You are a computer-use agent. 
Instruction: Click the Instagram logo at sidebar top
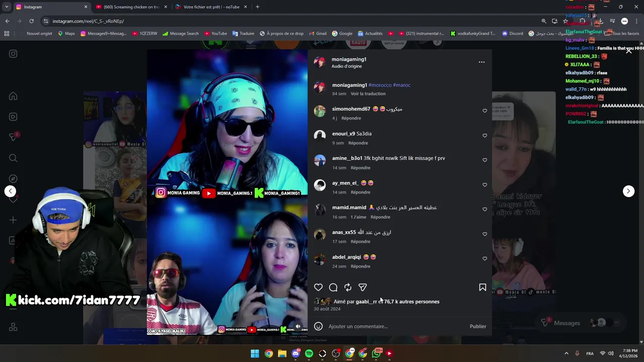pos(13,54)
